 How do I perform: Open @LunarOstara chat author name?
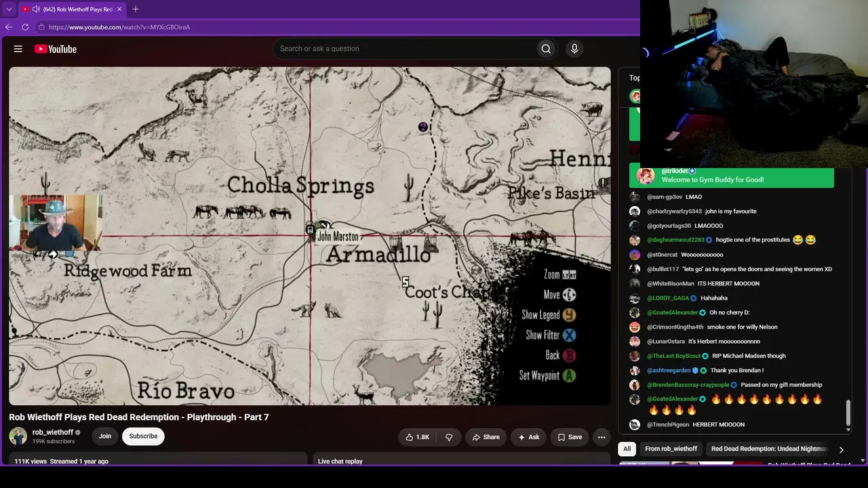[x=666, y=342]
